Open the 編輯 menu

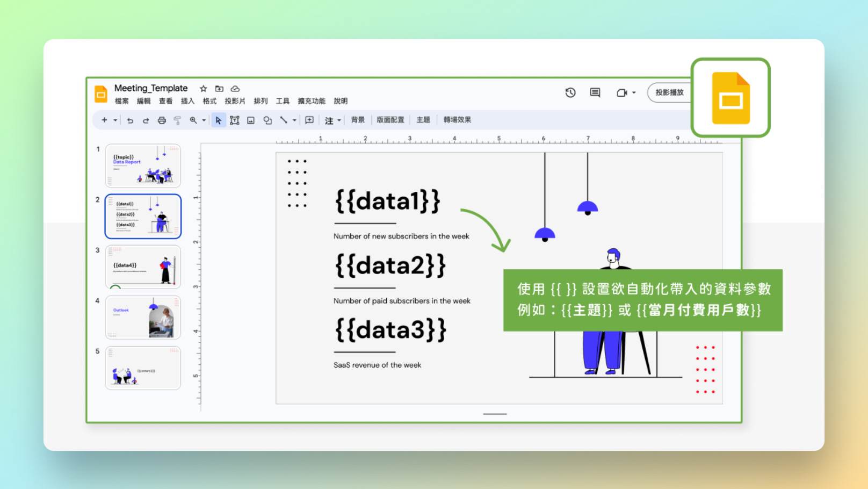pos(144,101)
